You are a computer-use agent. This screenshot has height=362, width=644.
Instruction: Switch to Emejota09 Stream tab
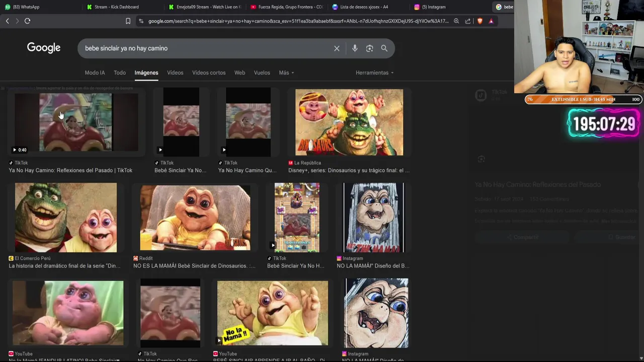click(x=204, y=7)
